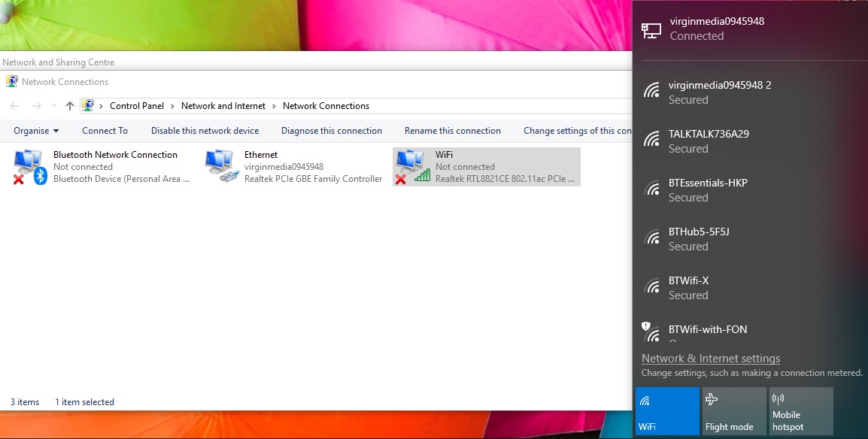Screen dimensions: 868x439
Task: Click the Network Connections window title icon
Action: [11, 81]
